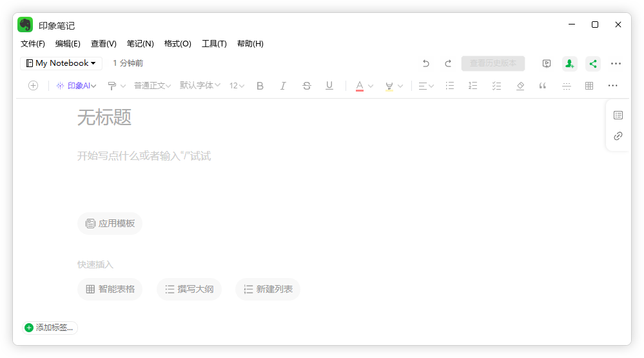
Task: Open formatting toolbar overflow ellipsis
Action: coord(612,86)
